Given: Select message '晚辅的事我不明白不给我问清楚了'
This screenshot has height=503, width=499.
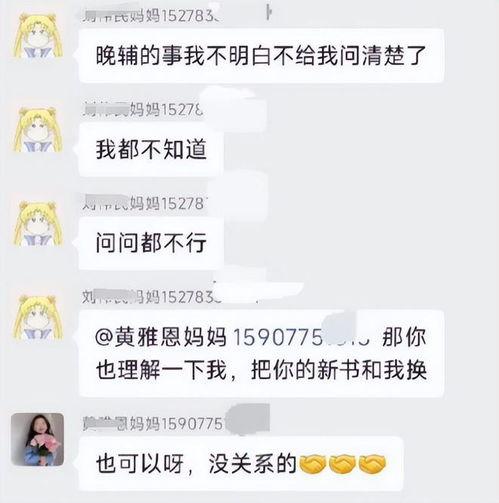Looking at the screenshot, I should (261, 55).
